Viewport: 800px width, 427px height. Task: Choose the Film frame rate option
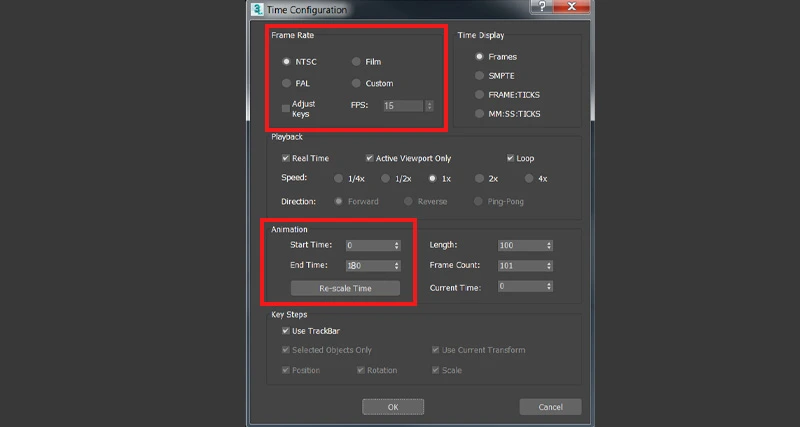pos(356,62)
